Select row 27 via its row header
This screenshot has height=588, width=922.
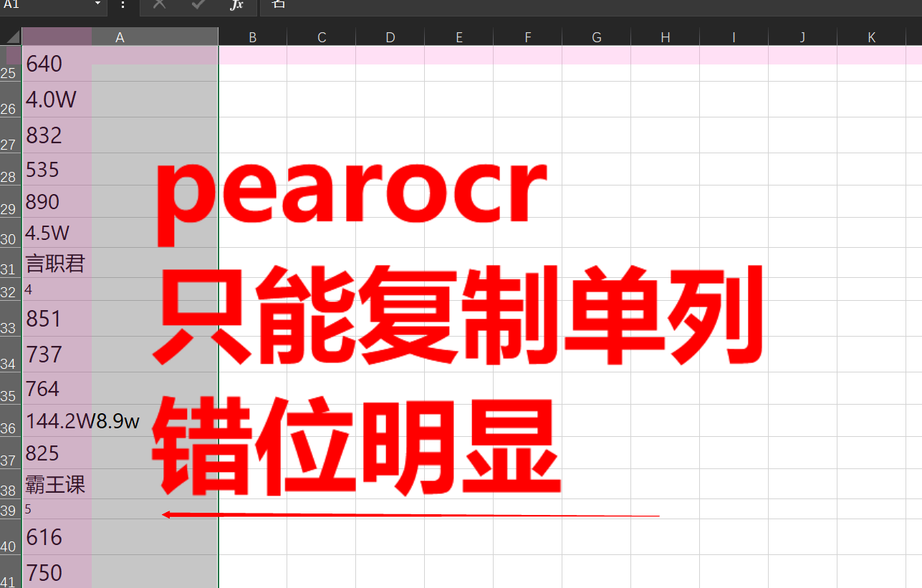(11, 135)
